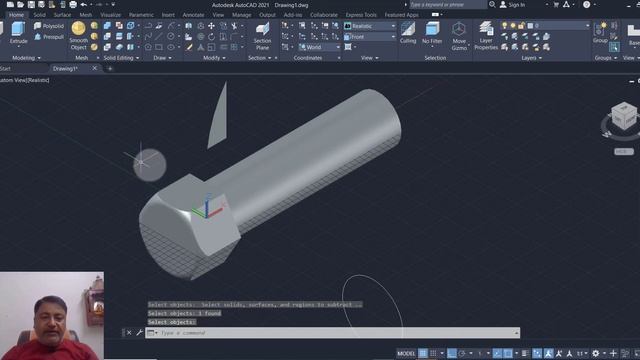Toggle the drawing grid display in status bar
Screen dimensions: 640x360
[x=423, y=353]
